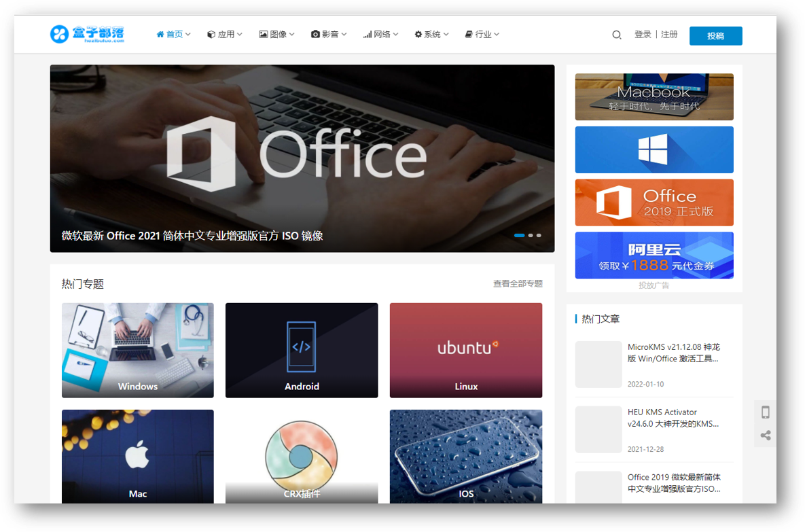Open the 影音 menu item
Viewport: 805px width, 532px height.
pyautogui.click(x=329, y=35)
